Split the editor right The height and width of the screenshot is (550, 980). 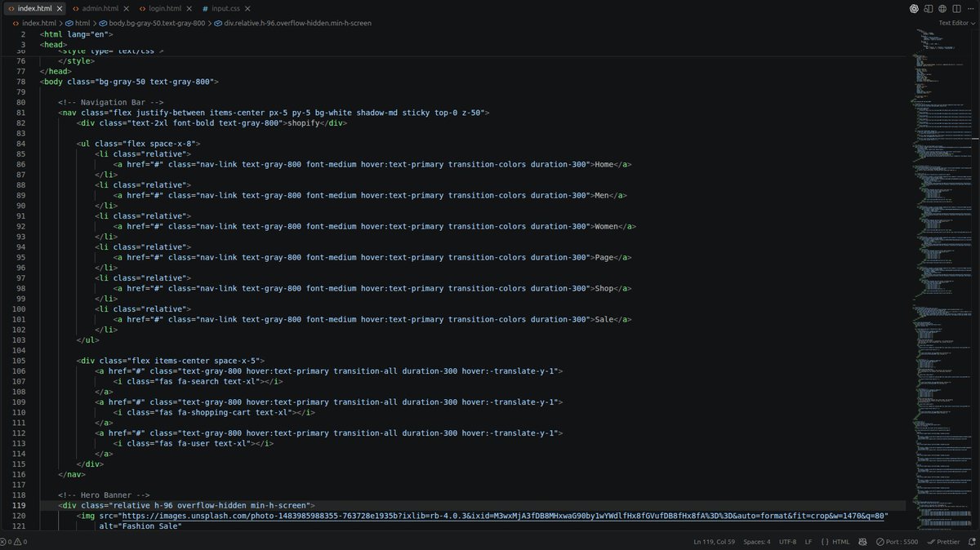click(955, 8)
